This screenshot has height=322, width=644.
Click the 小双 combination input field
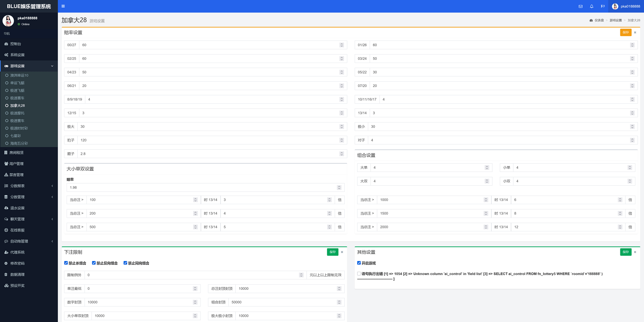click(574, 181)
